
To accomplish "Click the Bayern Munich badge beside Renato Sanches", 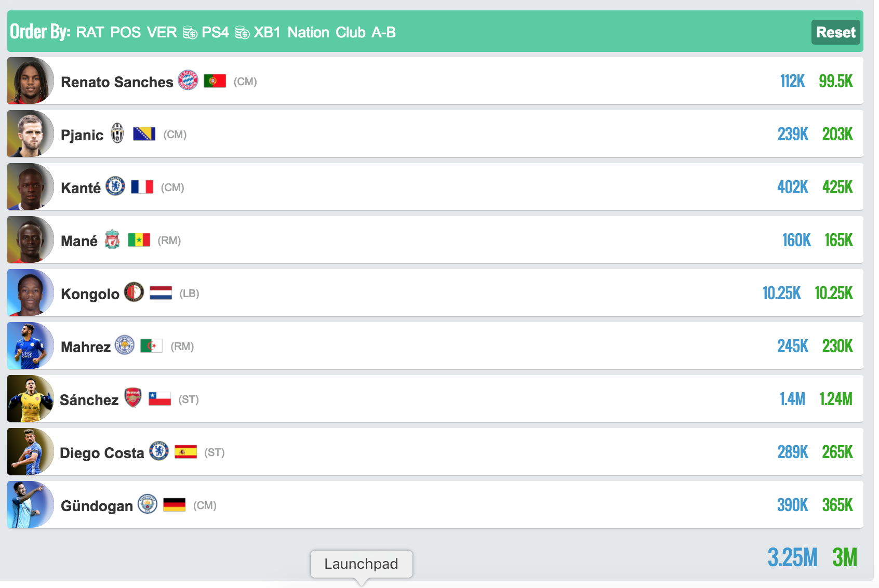I will (188, 81).
